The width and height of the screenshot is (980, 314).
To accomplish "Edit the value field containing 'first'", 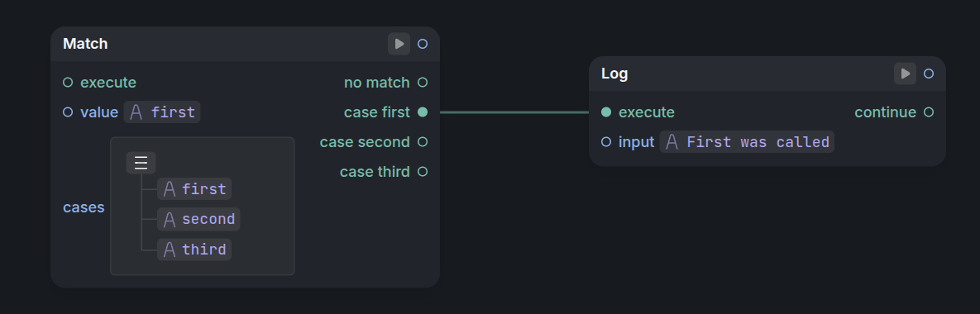I will pyautogui.click(x=162, y=112).
